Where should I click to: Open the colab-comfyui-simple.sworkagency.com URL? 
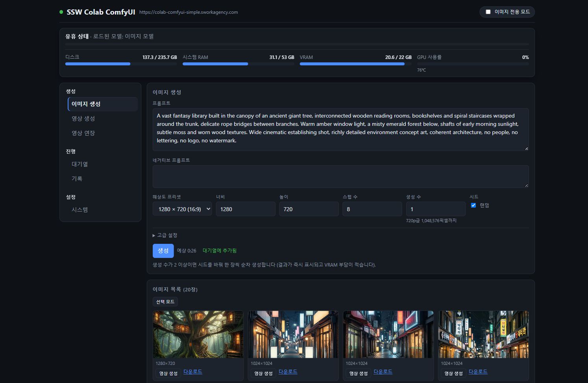(x=189, y=12)
